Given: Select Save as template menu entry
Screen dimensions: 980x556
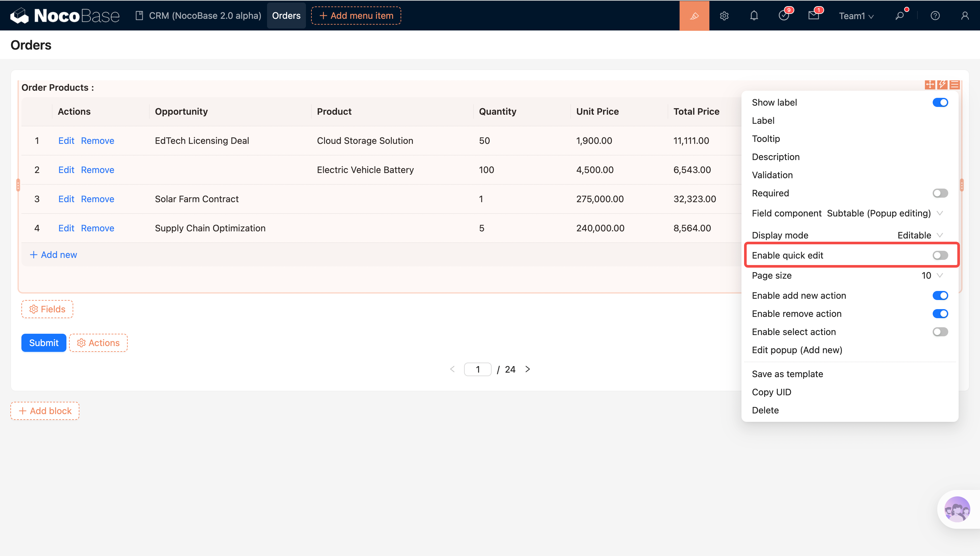Looking at the screenshot, I should [x=787, y=374].
